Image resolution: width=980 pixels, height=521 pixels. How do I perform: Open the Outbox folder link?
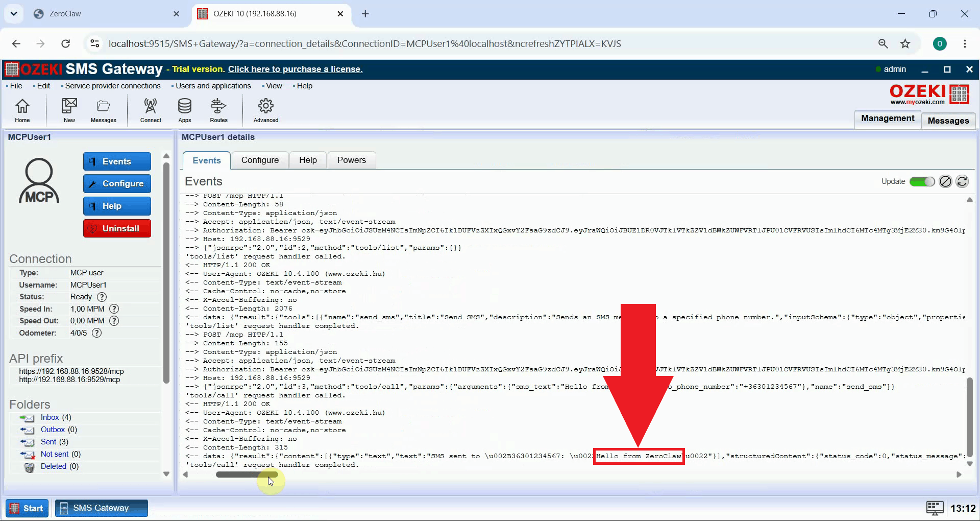53,430
